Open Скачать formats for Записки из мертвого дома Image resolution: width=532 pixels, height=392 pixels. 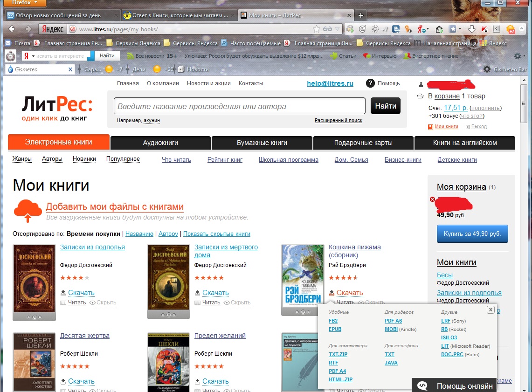click(215, 293)
